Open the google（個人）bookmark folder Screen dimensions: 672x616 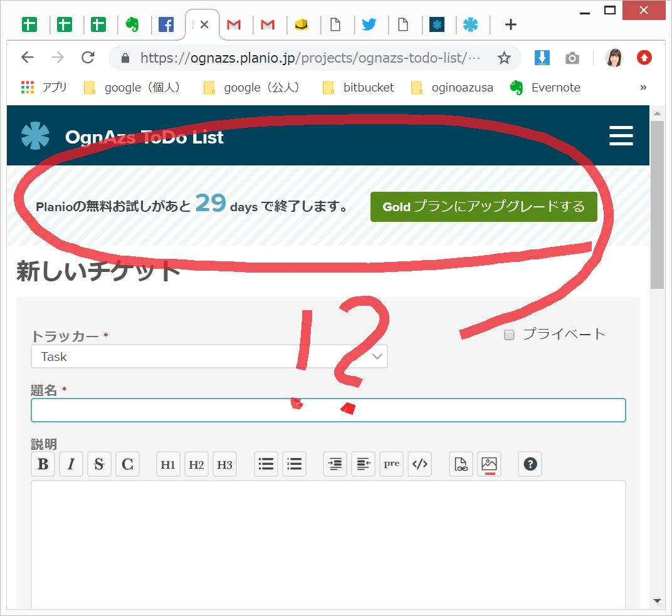tap(132, 87)
